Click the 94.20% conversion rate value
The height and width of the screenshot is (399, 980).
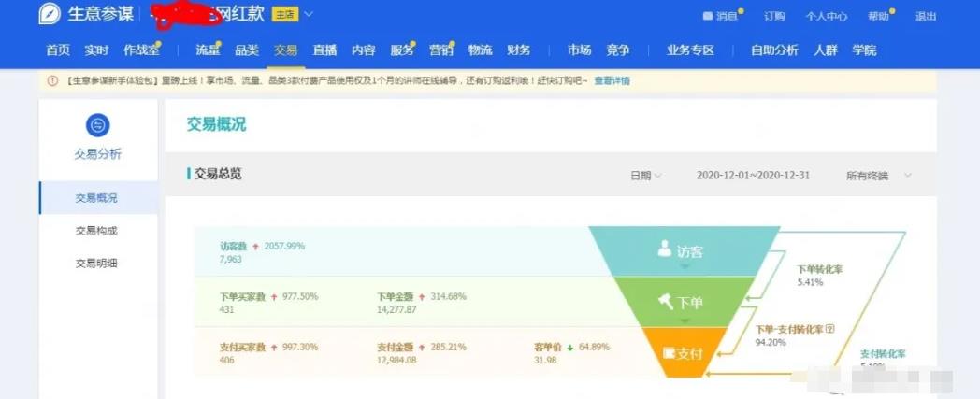771,342
